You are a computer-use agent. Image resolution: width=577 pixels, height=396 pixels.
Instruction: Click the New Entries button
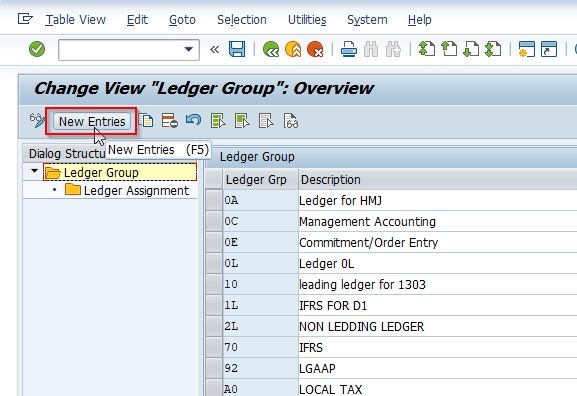[x=92, y=121]
